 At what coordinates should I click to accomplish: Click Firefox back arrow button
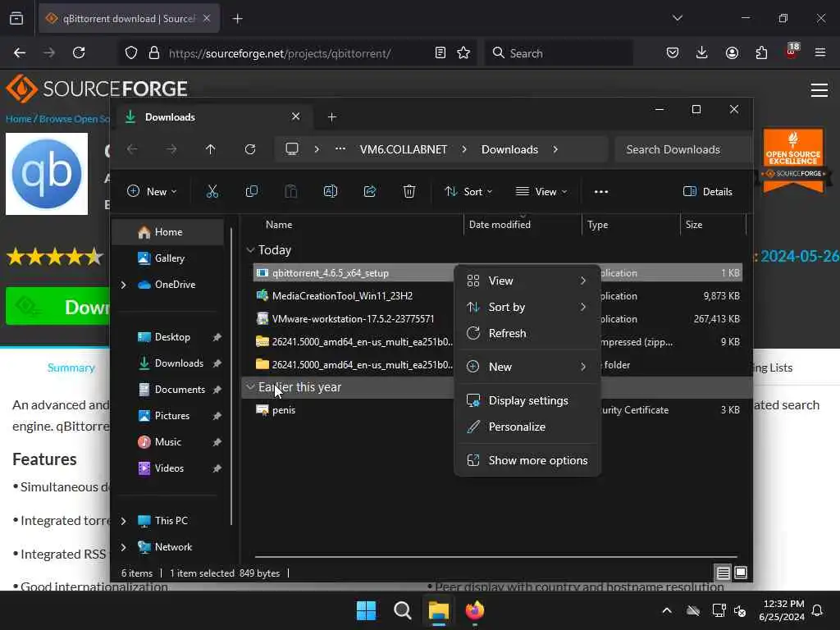tap(20, 52)
